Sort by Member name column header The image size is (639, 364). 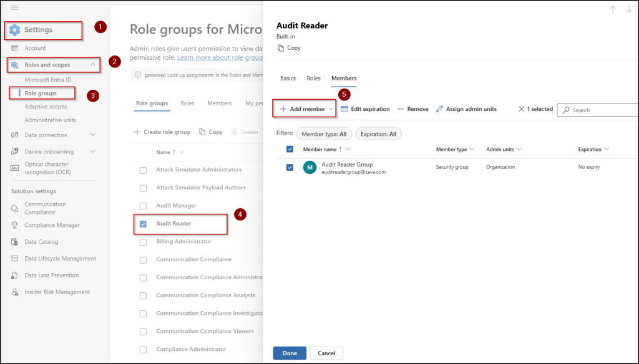click(320, 150)
